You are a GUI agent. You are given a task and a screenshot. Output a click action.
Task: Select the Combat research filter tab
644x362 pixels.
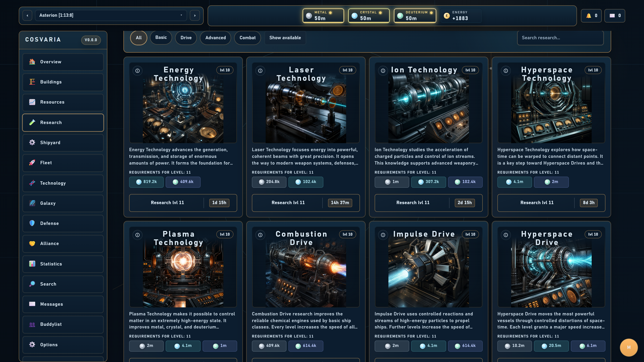point(248,38)
